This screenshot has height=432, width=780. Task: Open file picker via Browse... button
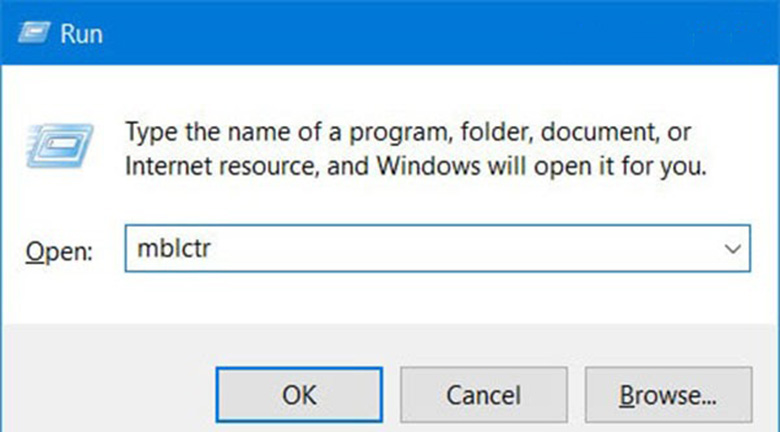coord(668,395)
